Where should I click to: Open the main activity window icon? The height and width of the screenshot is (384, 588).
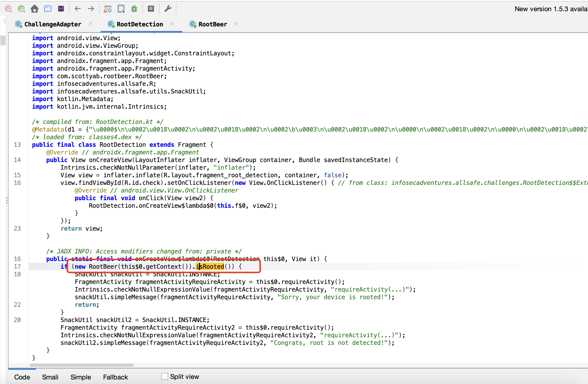click(x=48, y=9)
